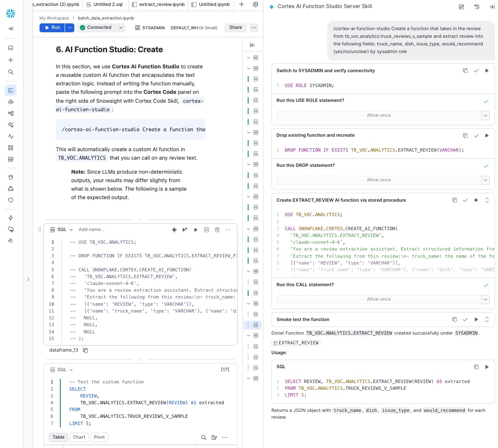The height and width of the screenshot is (448, 498).
Task: Click the My Workspace breadcrumb
Action: click(x=54, y=18)
